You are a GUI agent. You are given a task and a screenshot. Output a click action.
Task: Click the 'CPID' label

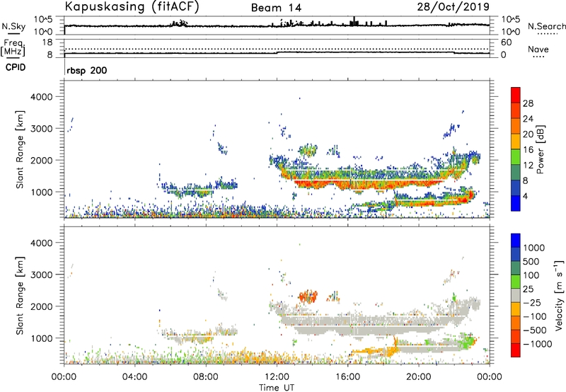click(16, 67)
